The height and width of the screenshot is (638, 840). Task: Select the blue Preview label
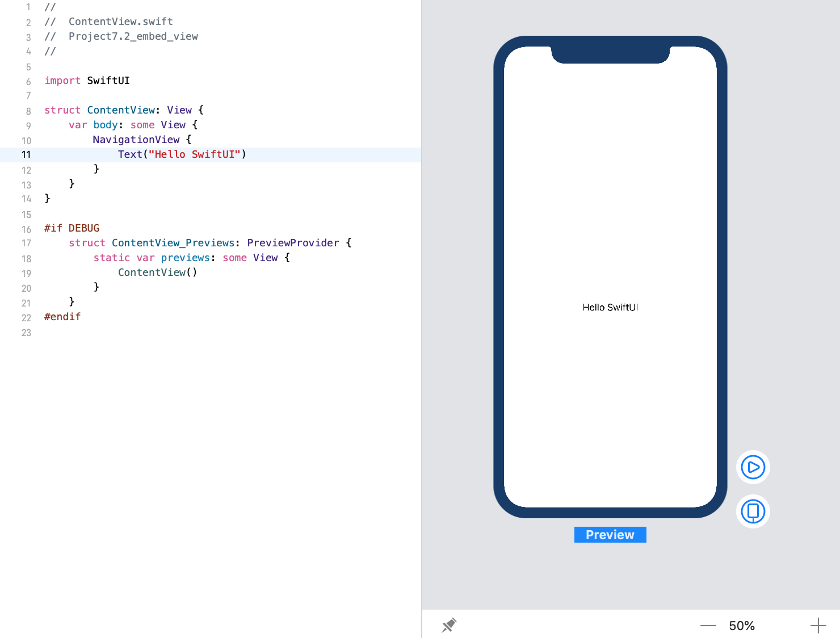coord(610,535)
